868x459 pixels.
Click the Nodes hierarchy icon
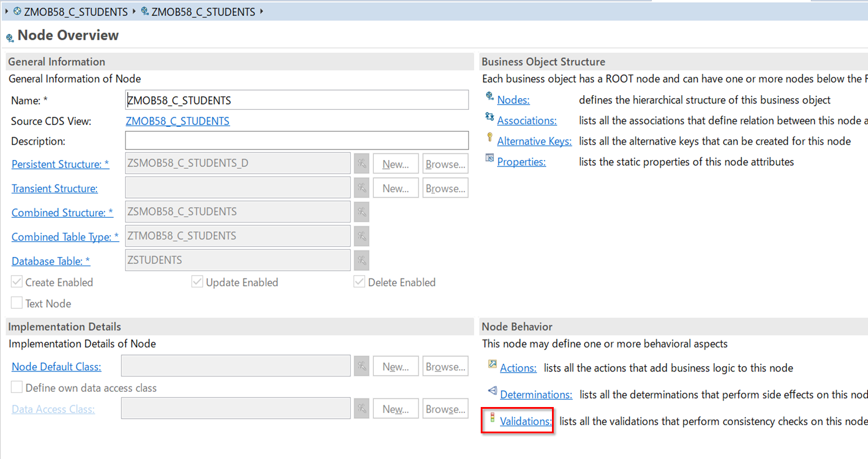click(489, 96)
